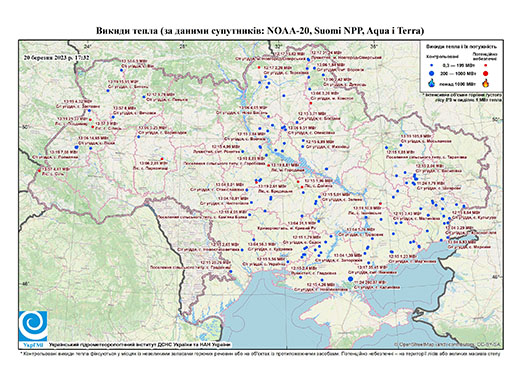
Task: Click the 24° longitude label on the top edge
Action: pos(88,46)
